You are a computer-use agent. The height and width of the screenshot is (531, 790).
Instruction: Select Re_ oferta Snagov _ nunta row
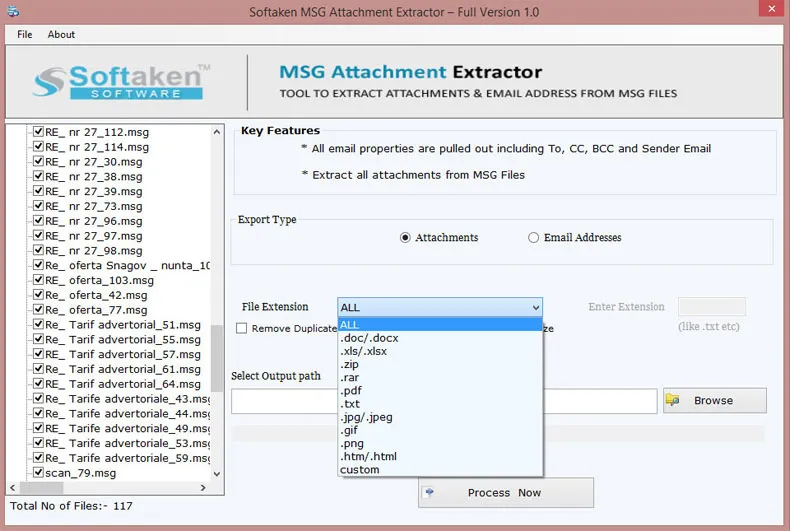pos(127,265)
